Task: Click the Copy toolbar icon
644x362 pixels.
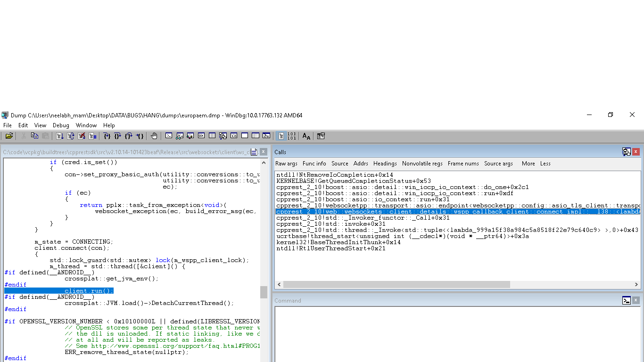Action: click(34, 136)
